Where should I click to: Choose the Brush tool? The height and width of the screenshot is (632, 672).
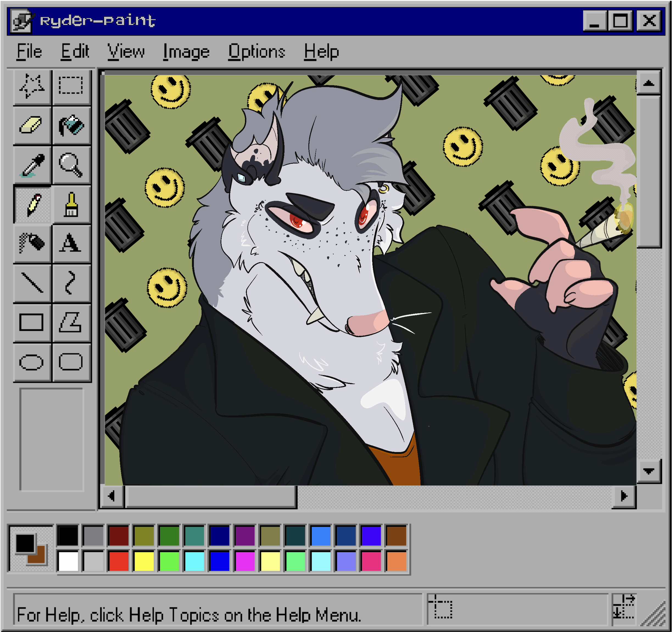(x=71, y=205)
